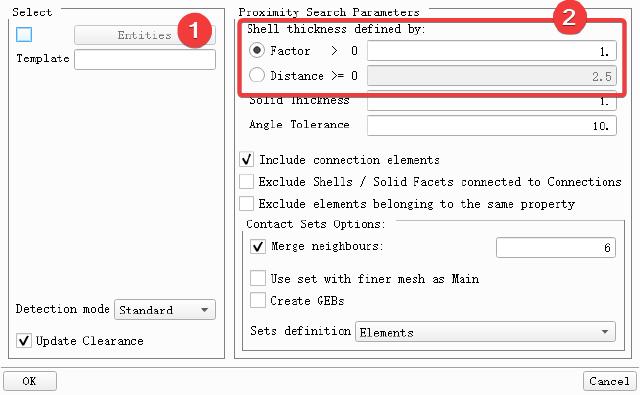Open the Sets definition Elements dropdown
Screen dimensions: 640x395
tap(485, 332)
